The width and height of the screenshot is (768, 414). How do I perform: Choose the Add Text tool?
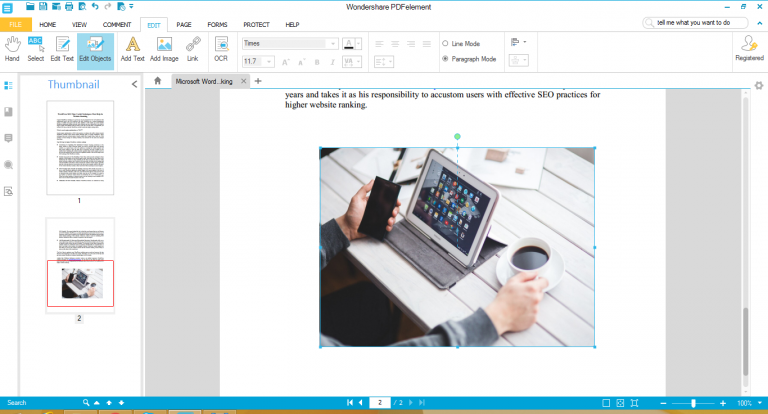point(132,48)
